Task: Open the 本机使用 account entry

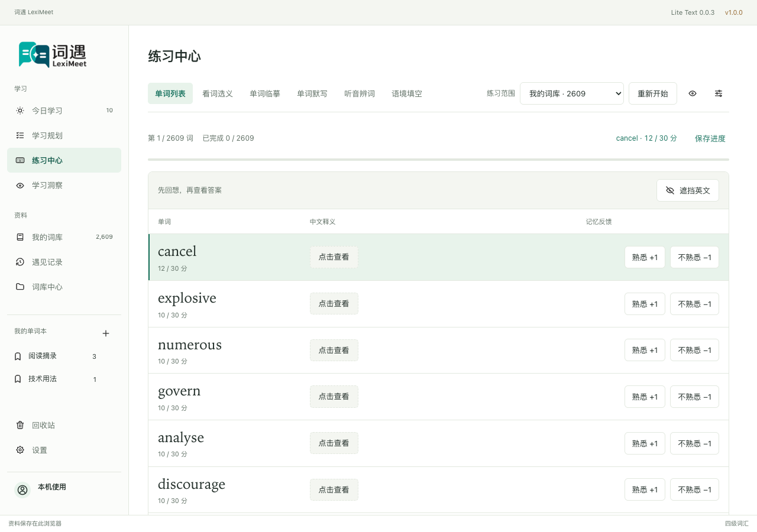Action: (x=64, y=490)
